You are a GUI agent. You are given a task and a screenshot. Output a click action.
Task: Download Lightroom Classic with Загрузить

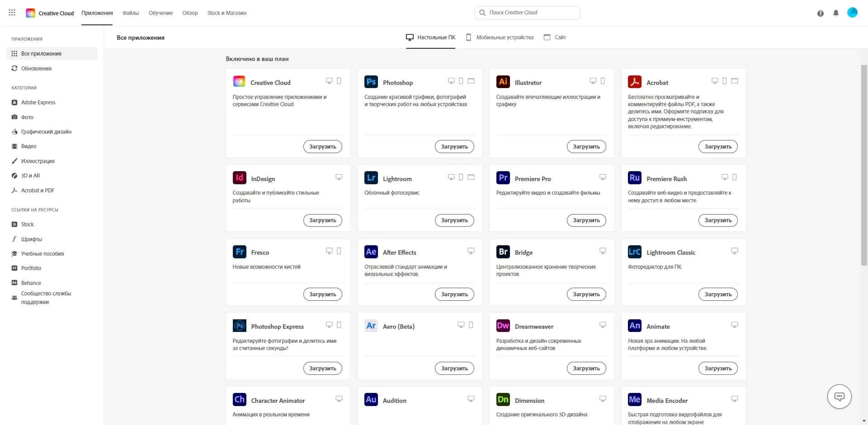(717, 294)
